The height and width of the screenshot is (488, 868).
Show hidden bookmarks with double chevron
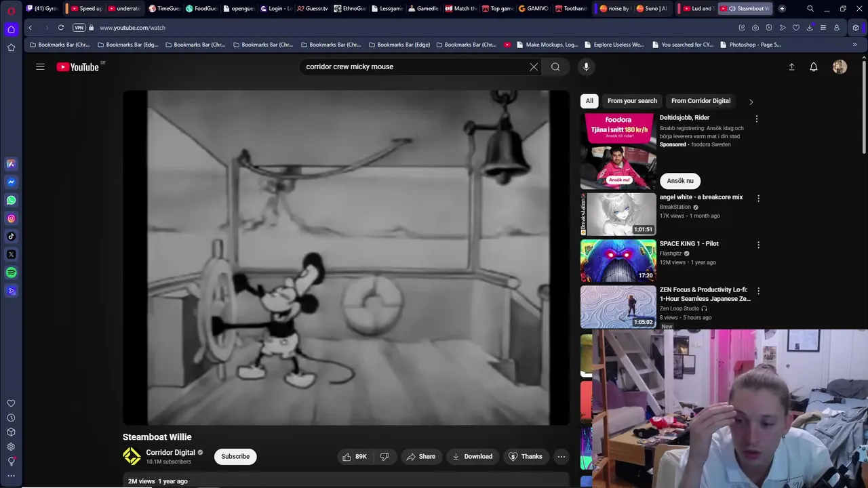[x=854, y=45]
